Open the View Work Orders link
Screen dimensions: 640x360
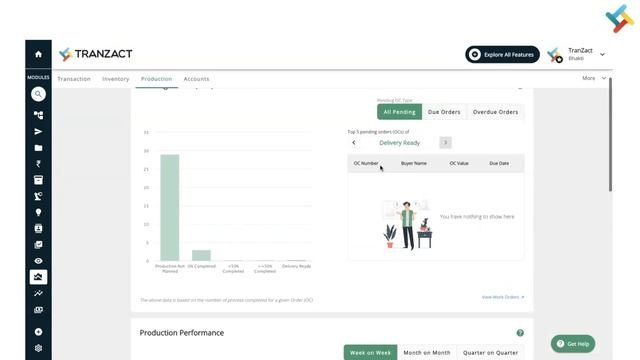503,297
